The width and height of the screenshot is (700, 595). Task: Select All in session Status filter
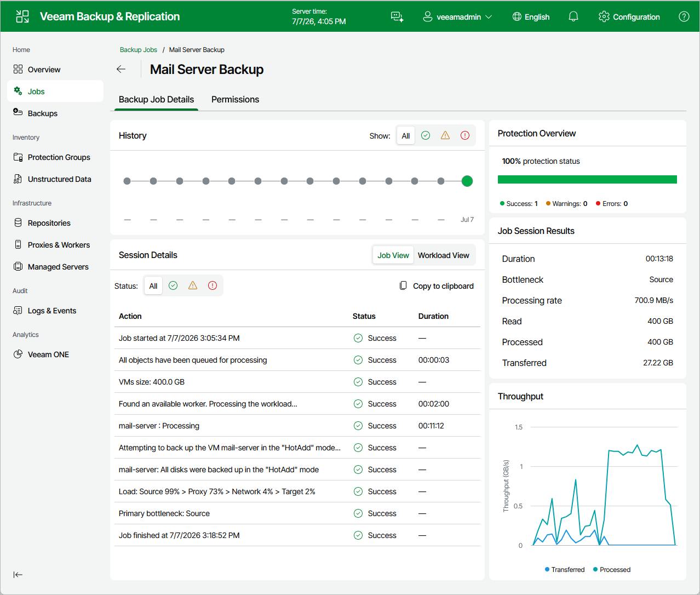(x=153, y=286)
